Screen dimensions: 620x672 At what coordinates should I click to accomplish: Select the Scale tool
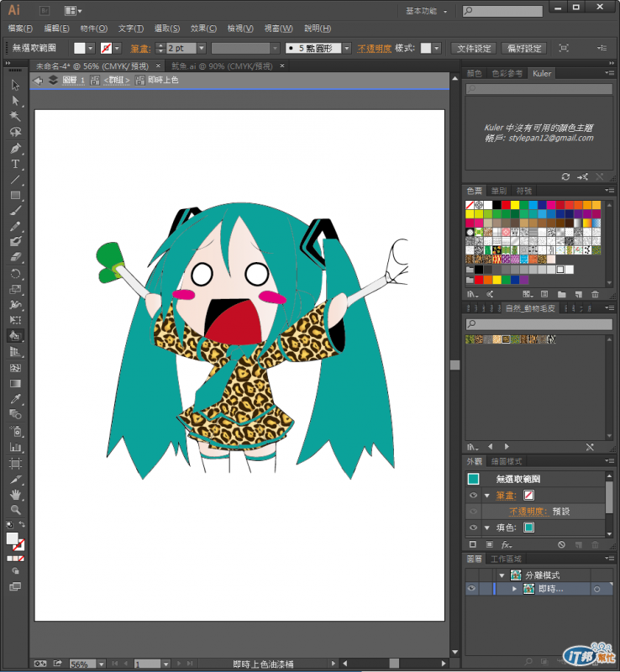(x=15, y=289)
